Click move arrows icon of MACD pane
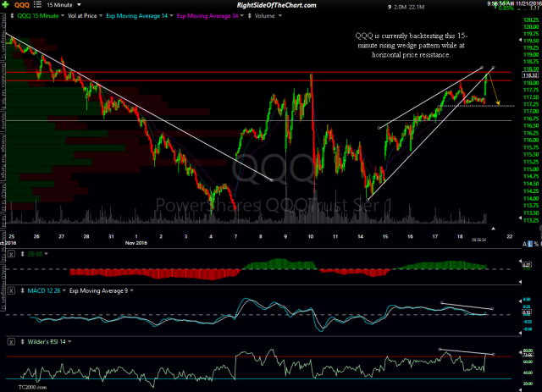542x392 pixels. pyautogui.click(x=23, y=290)
